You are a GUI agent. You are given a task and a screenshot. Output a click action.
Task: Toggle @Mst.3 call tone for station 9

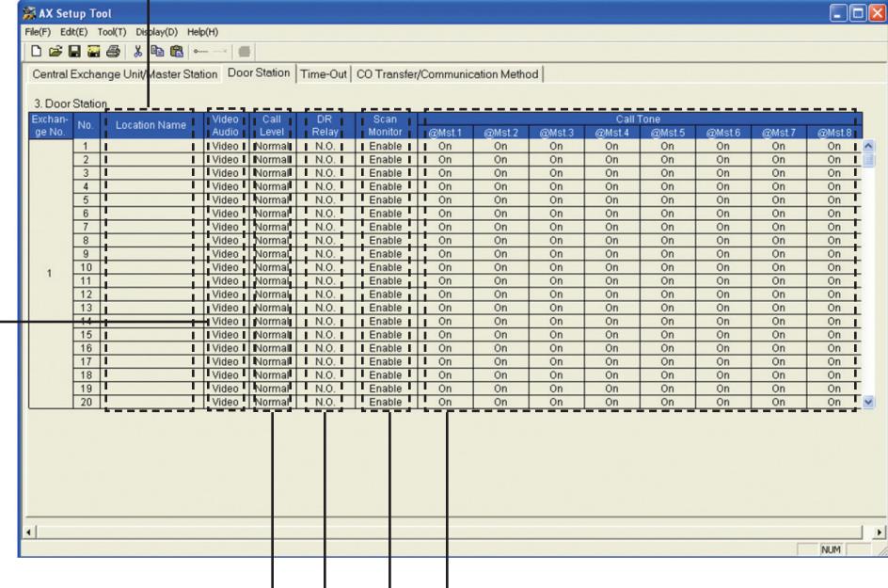(556, 254)
